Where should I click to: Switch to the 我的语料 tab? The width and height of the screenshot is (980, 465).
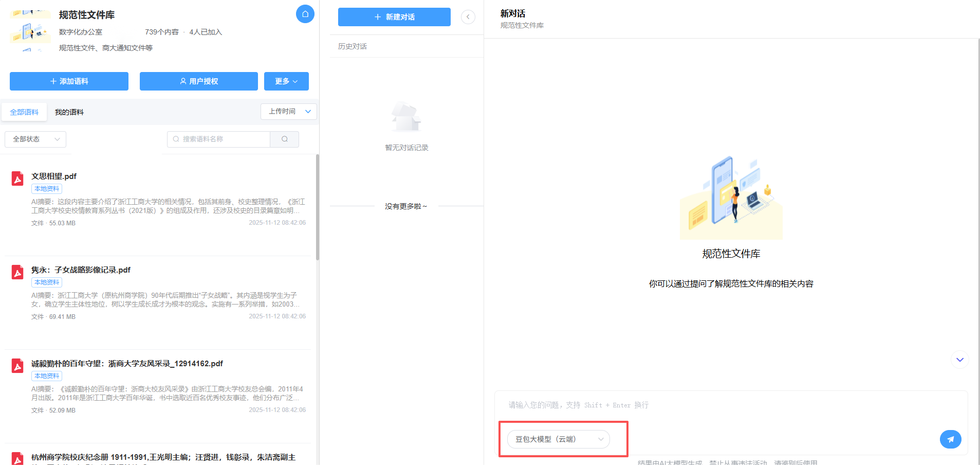69,112
